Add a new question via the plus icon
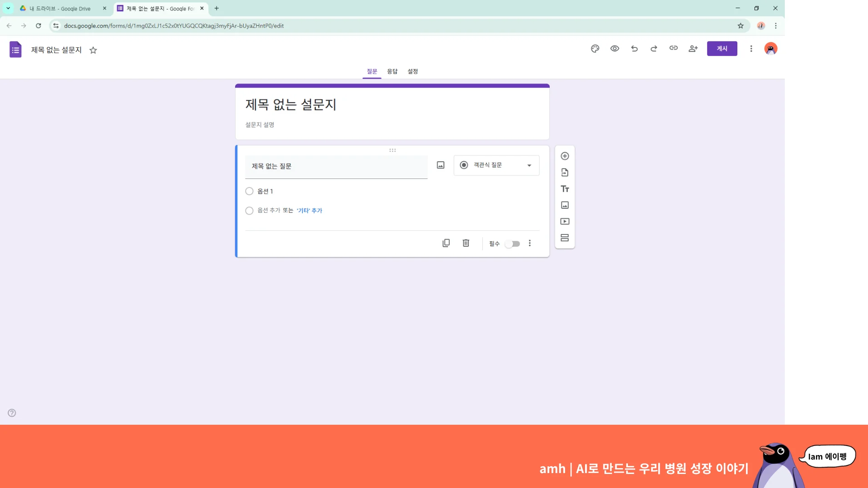868x488 pixels. [565, 155]
